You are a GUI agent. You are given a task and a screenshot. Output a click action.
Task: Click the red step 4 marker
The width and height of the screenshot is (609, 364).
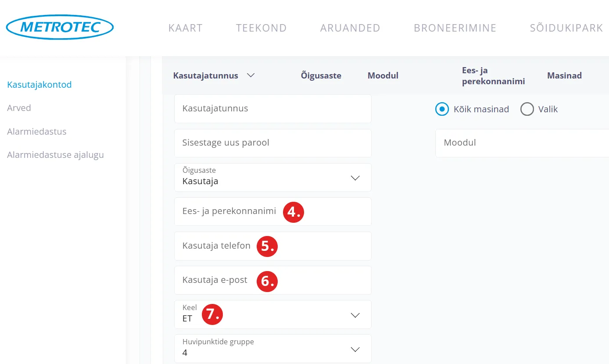(x=294, y=212)
